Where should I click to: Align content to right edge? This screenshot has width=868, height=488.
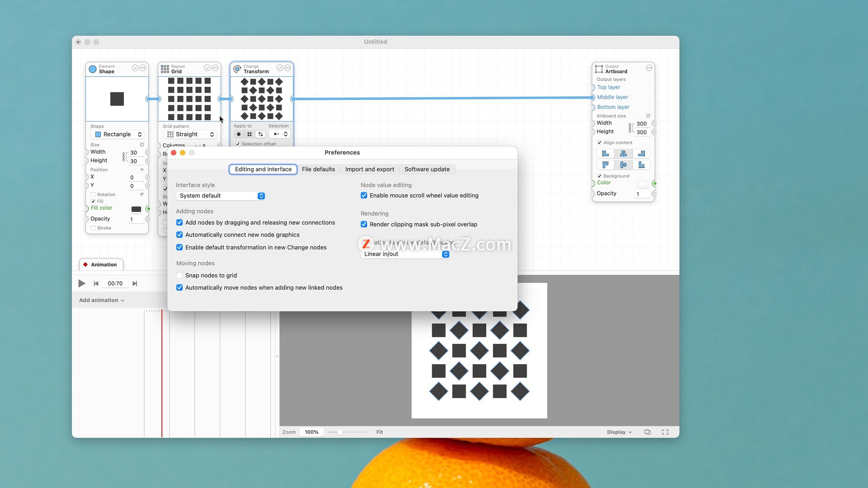[642, 154]
